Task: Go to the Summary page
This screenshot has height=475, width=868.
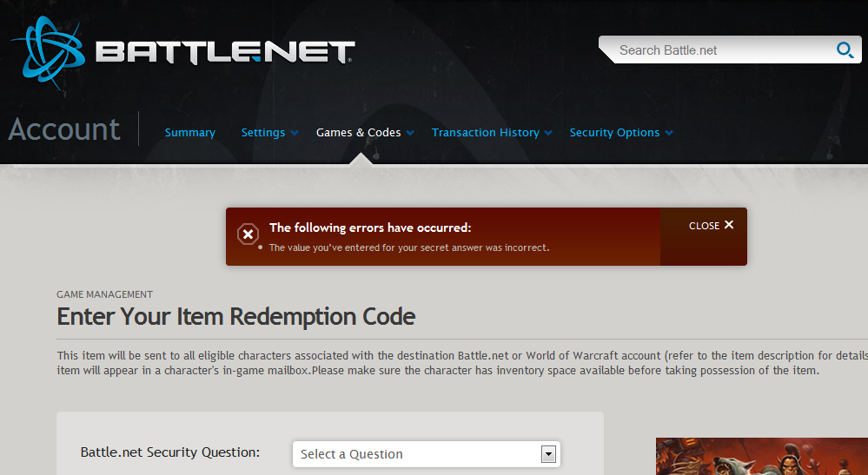Action: pos(189,133)
